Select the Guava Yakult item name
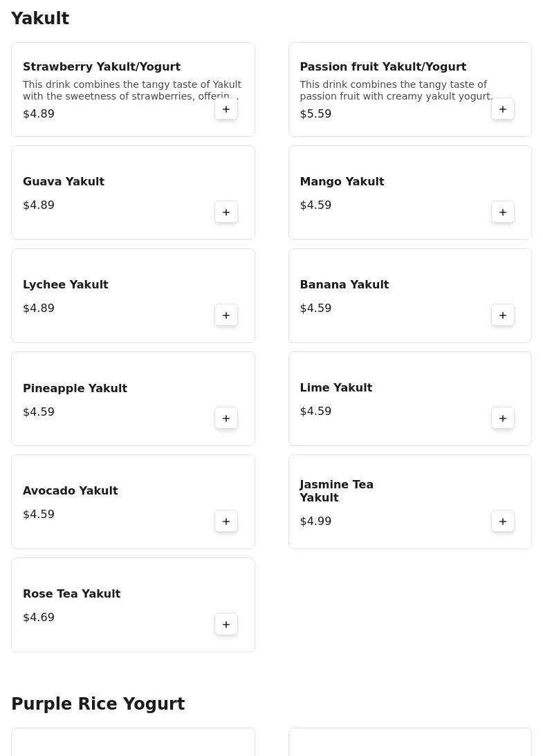Viewport: 543px width, 756px height. (x=64, y=182)
